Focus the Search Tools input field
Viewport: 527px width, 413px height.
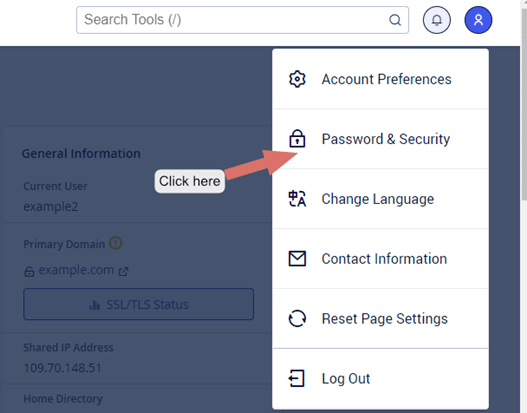[242, 20]
